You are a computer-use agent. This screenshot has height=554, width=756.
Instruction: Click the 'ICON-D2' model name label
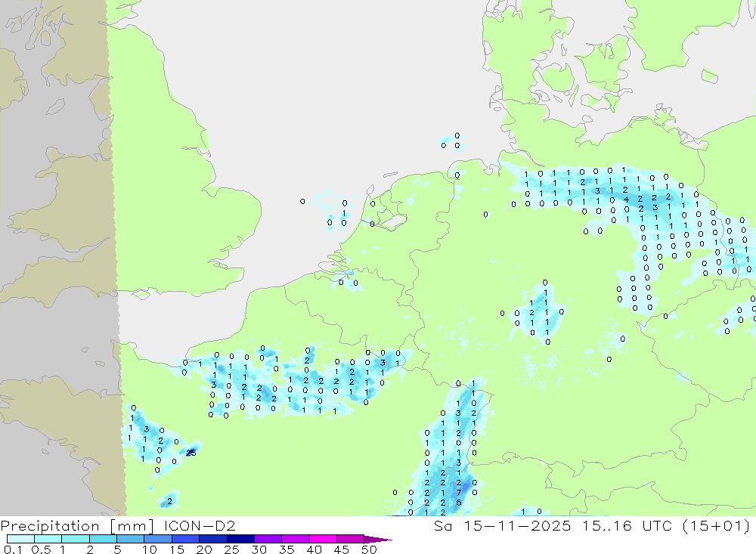200,525
